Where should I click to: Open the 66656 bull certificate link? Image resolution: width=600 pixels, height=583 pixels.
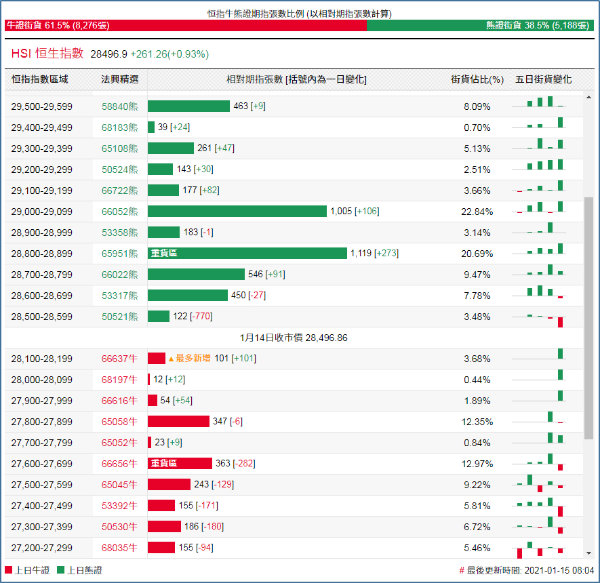[119, 464]
